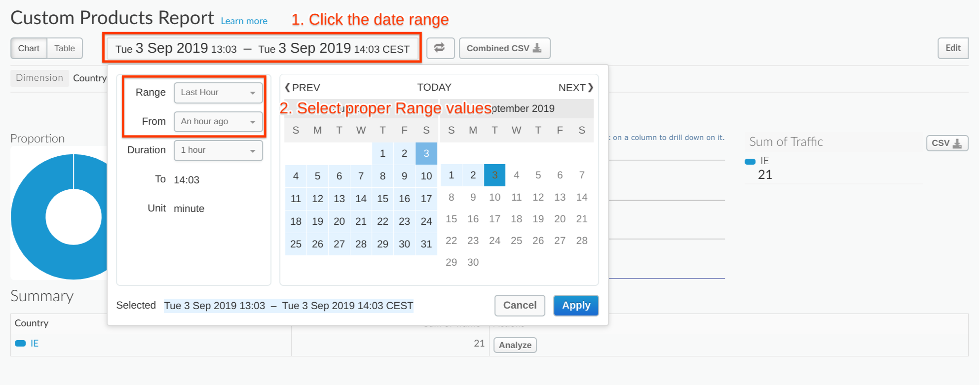Open the Range dropdown showing Last Hour
Screen dimensions: 980x385
218,93
